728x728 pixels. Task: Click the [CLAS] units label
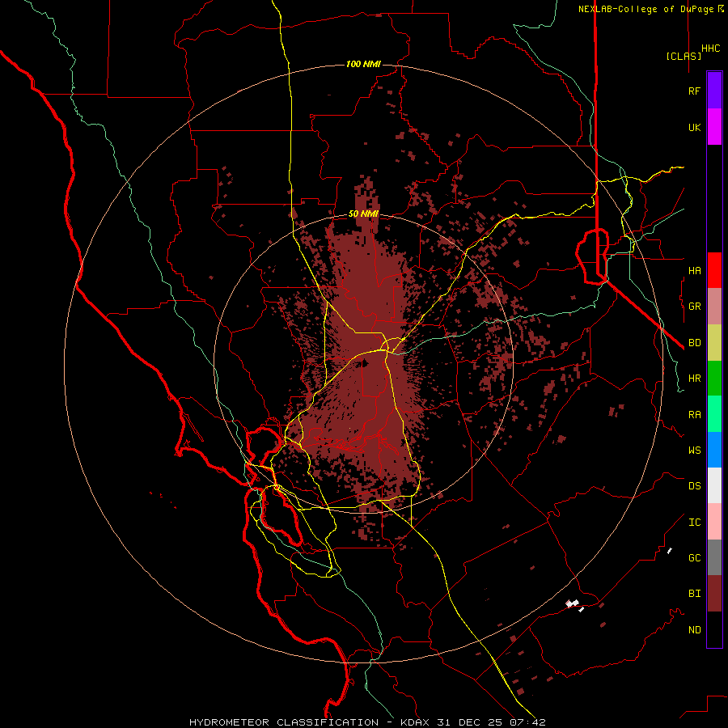[684, 56]
